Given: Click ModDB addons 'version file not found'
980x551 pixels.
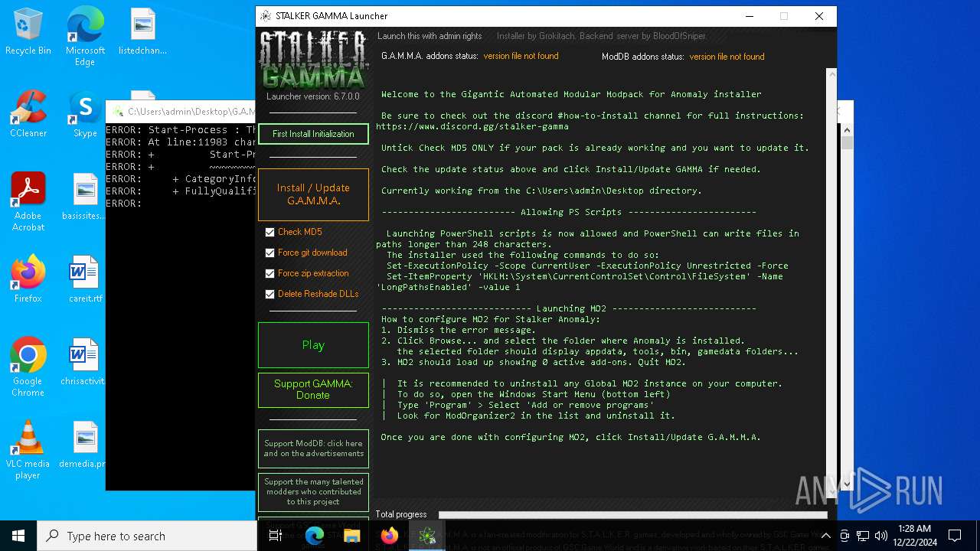Looking at the screenshot, I should (x=727, y=57).
